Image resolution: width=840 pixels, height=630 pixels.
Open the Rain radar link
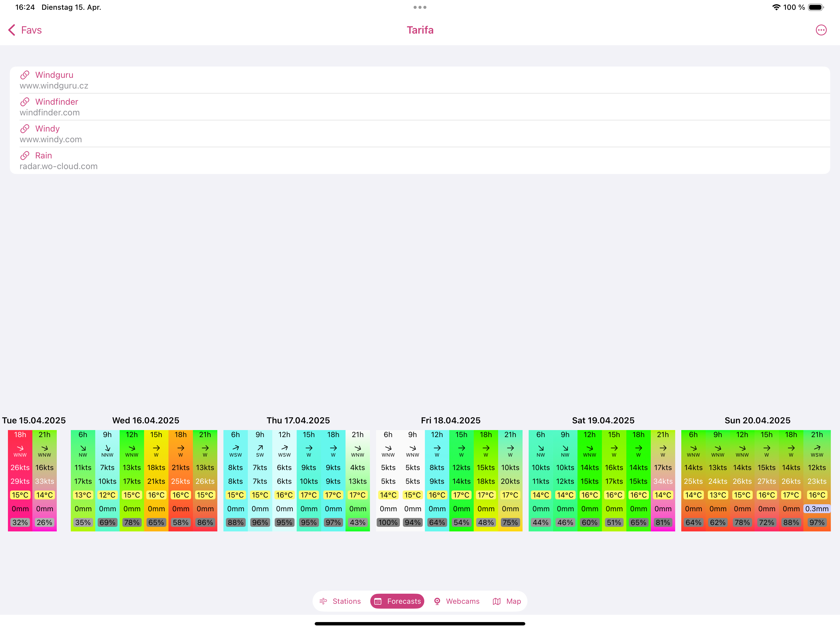(x=420, y=161)
